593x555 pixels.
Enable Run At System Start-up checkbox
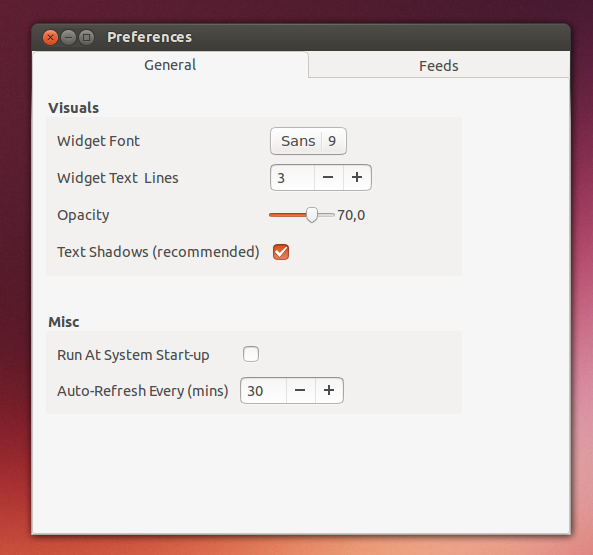pyautogui.click(x=251, y=354)
